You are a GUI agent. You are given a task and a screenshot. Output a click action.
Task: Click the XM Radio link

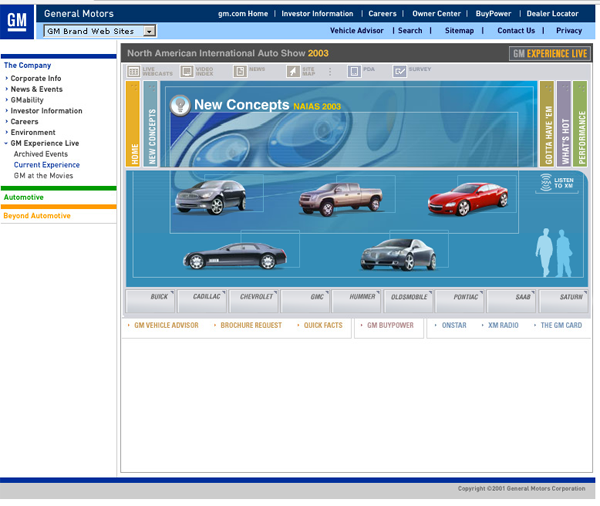(x=503, y=325)
